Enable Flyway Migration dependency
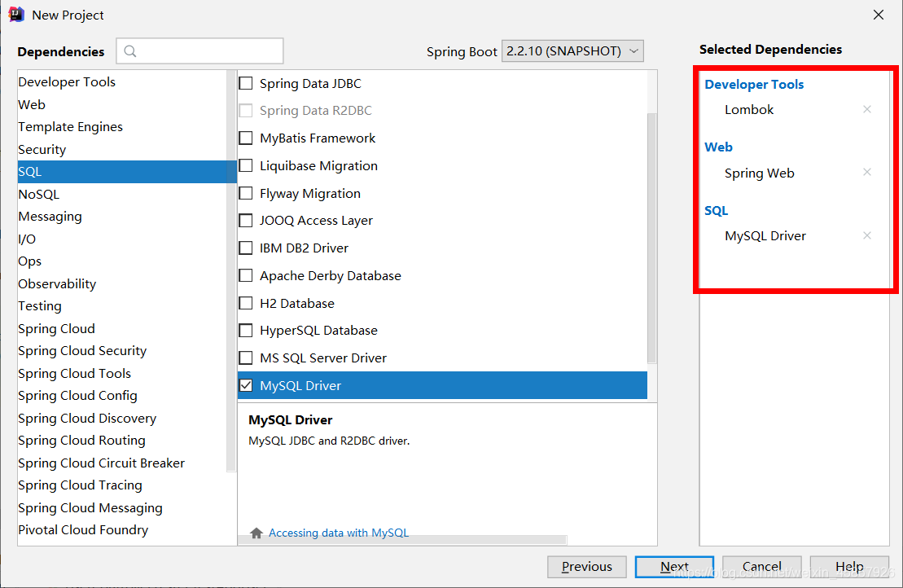The image size is (903, 588). [x=246, y=194]
